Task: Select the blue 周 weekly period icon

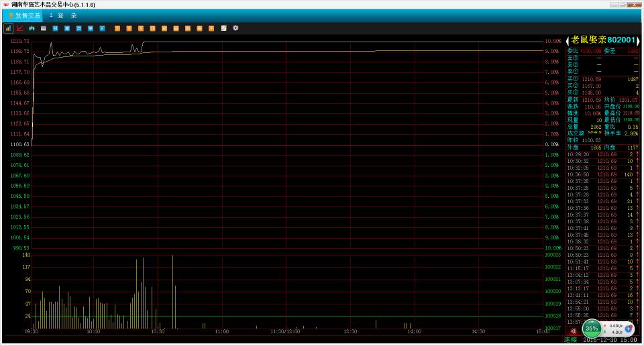Action: tap(67, 28)
